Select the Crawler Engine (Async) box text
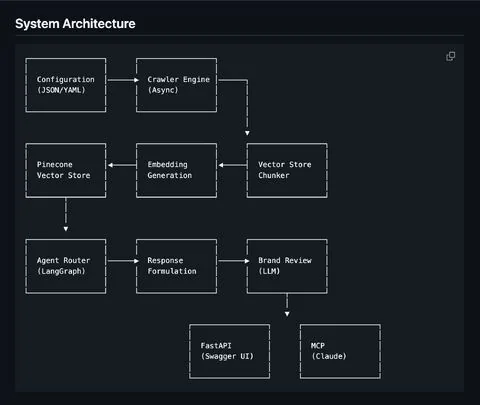The height and width of the screenshot is (405, 480). point(179,85)
